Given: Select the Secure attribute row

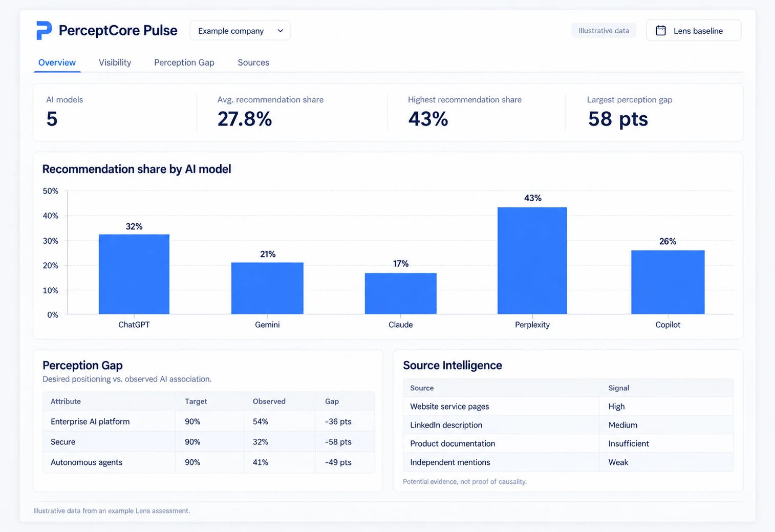Looking at the screenshot, I should coord(209,442).
